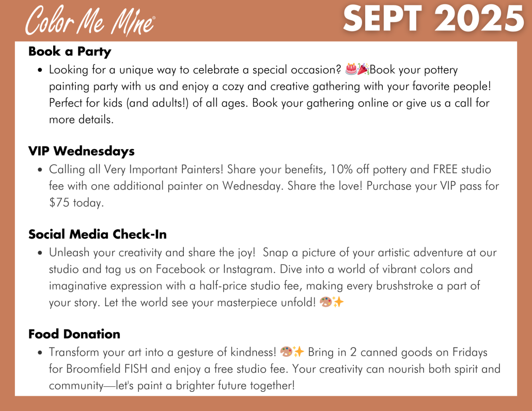The image size is (532, 411).
Task: Click the party popper emoji
Action: point(364,69)
